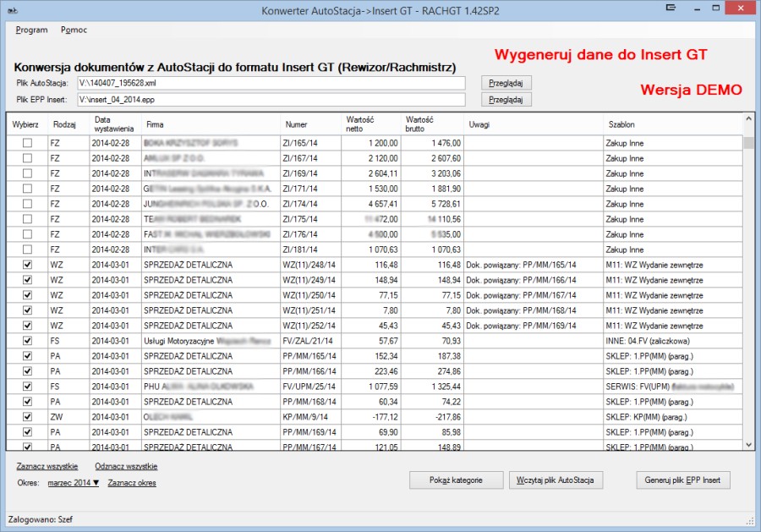Click the Uwagi column header
Screen dimensions: 761x532
pos(534,124)
